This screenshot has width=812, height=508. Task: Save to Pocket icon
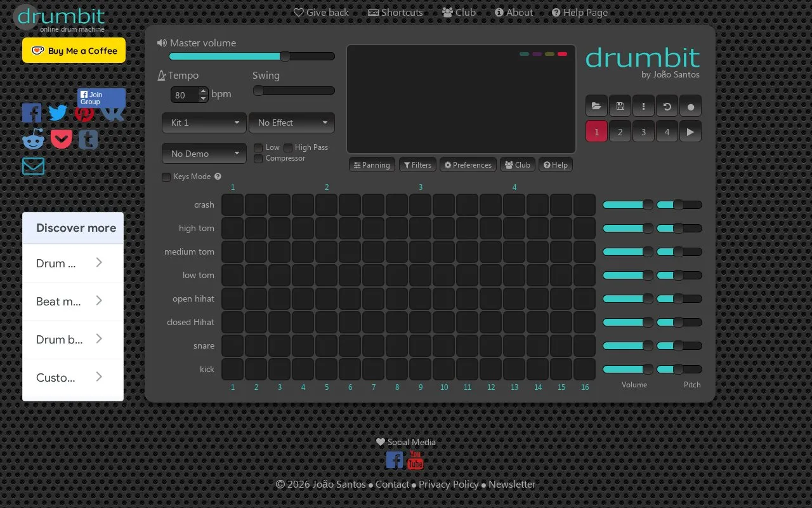(61, 139)
